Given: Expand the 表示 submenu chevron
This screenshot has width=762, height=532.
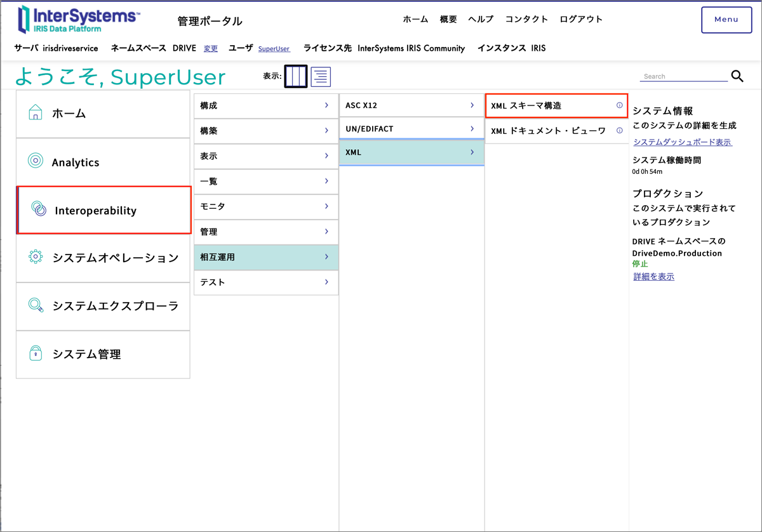Looking at the screenshot, I should (326, 156).
